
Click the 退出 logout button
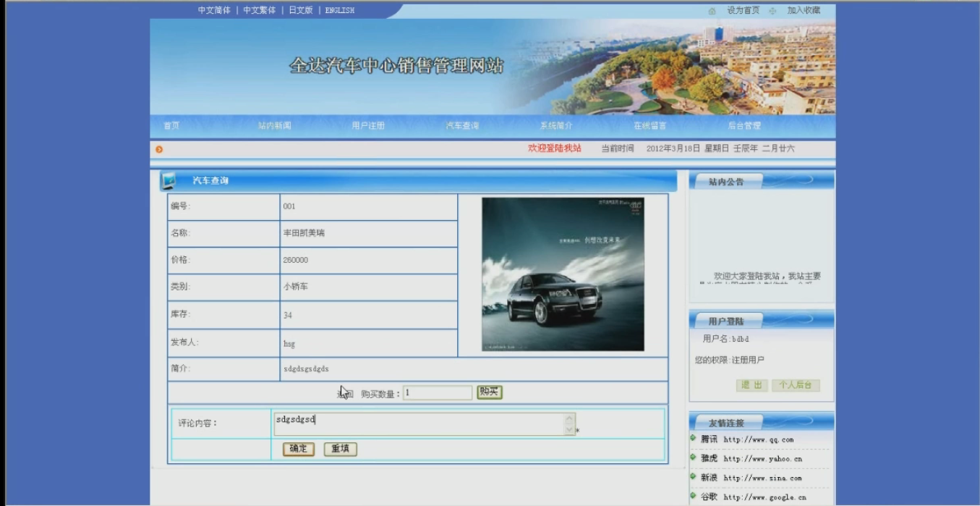pyautogui.click(x=752, y=385)
